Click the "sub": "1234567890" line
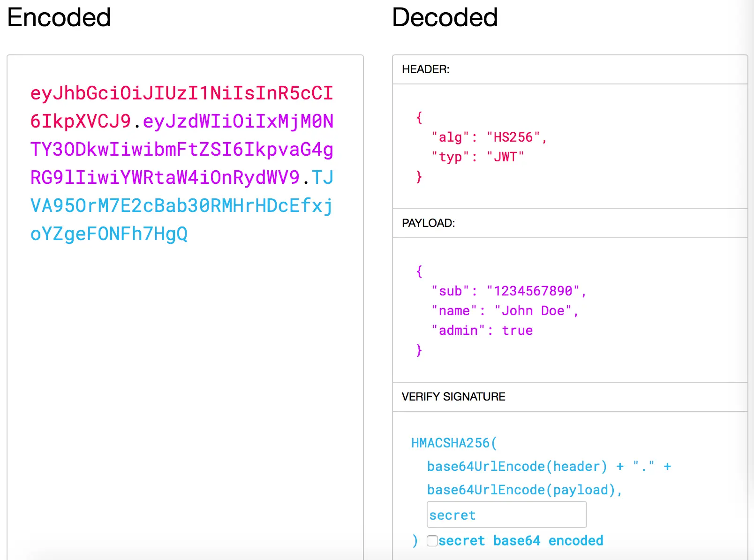The height and width of the screenshot is (560, 754). [509, 291]
